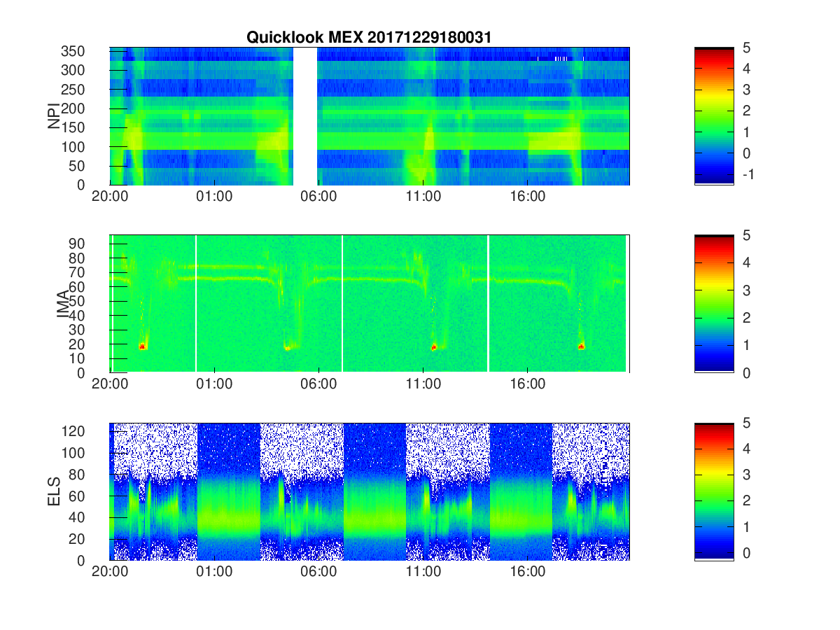This screenshot has height=630, width=840.
Task: Click the 3 label on IMA colorbar
Action: click(745, 290)
